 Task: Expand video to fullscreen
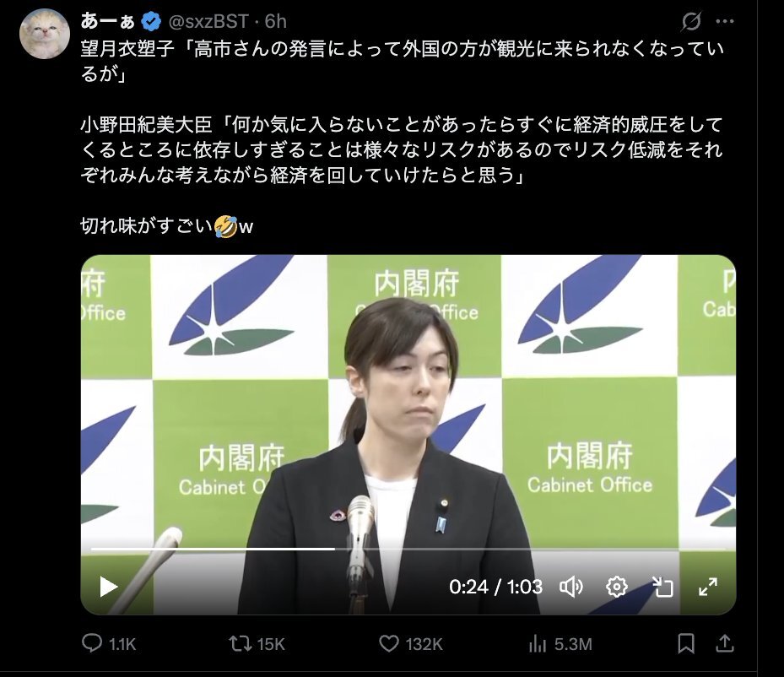click(x=708, y=587)
